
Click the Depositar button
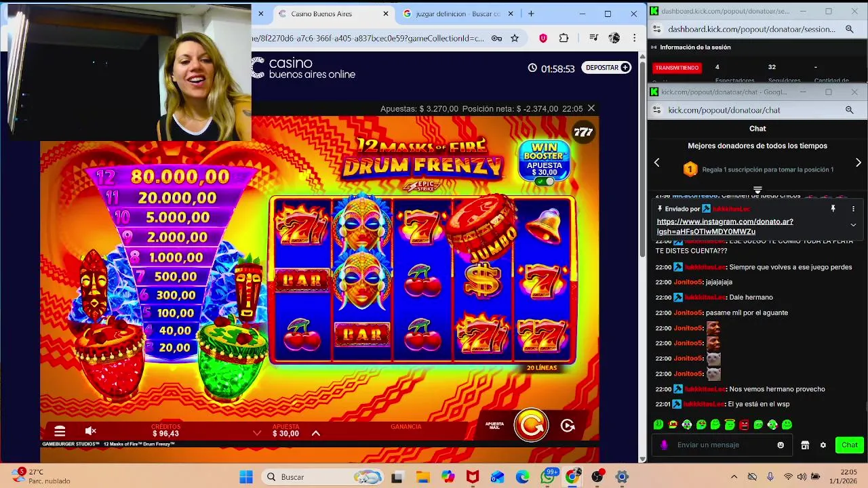606,68
